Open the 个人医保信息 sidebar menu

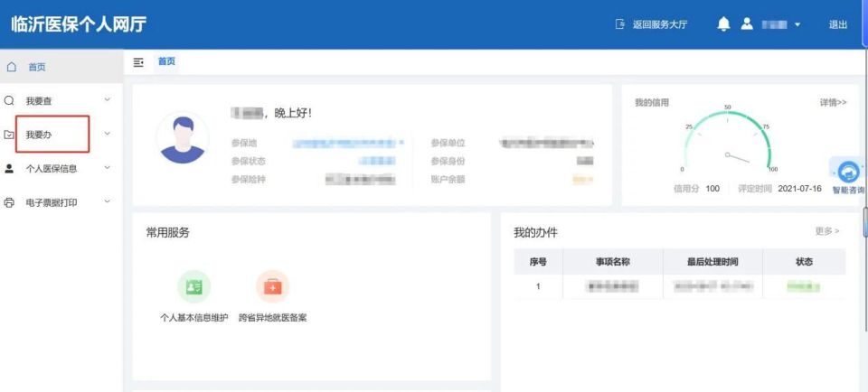(x=61, y=169)
